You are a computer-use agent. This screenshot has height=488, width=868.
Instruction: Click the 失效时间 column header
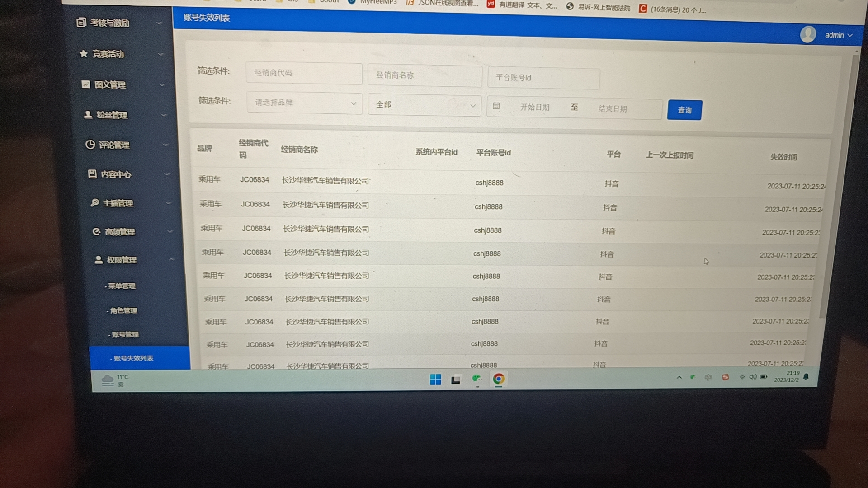[x=783, y=157]
